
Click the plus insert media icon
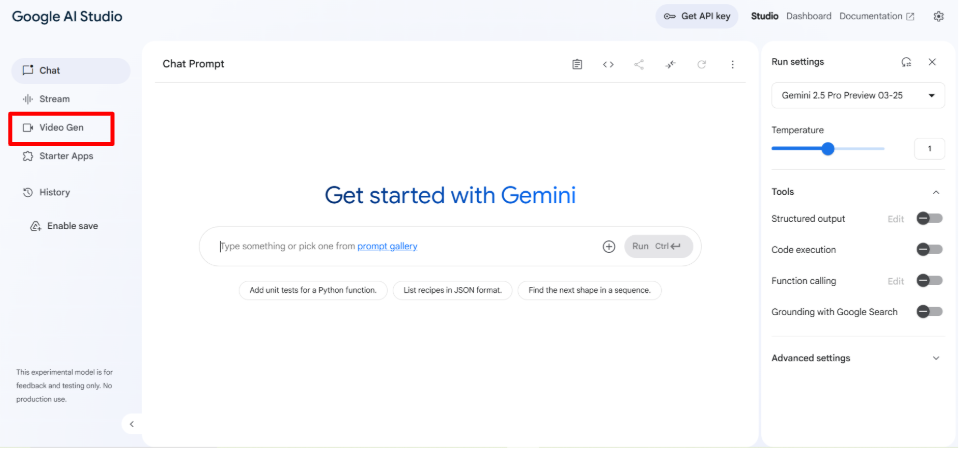pyautogui.click(x=609, y=247)
